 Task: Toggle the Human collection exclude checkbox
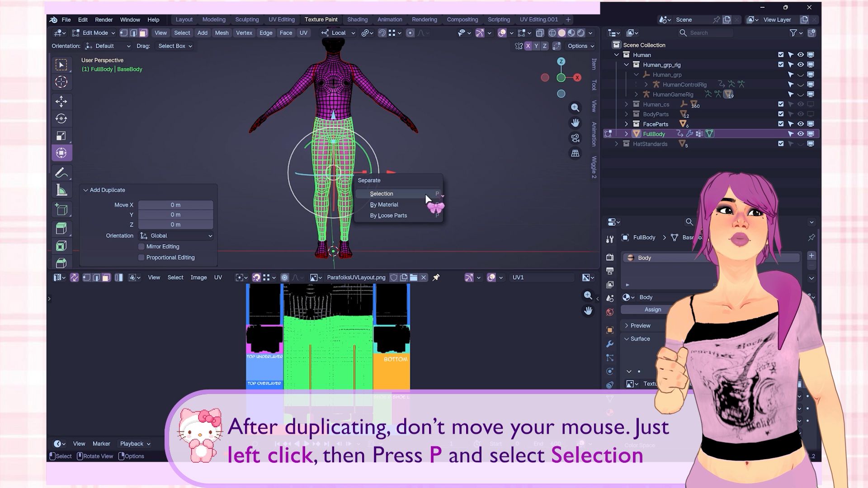[781, 55]
